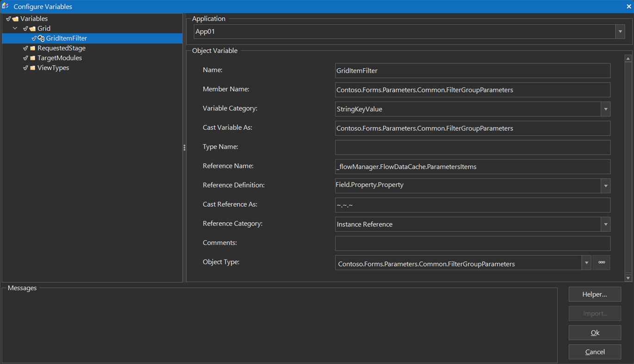Click the Variables root folder icon

(15, 19)
